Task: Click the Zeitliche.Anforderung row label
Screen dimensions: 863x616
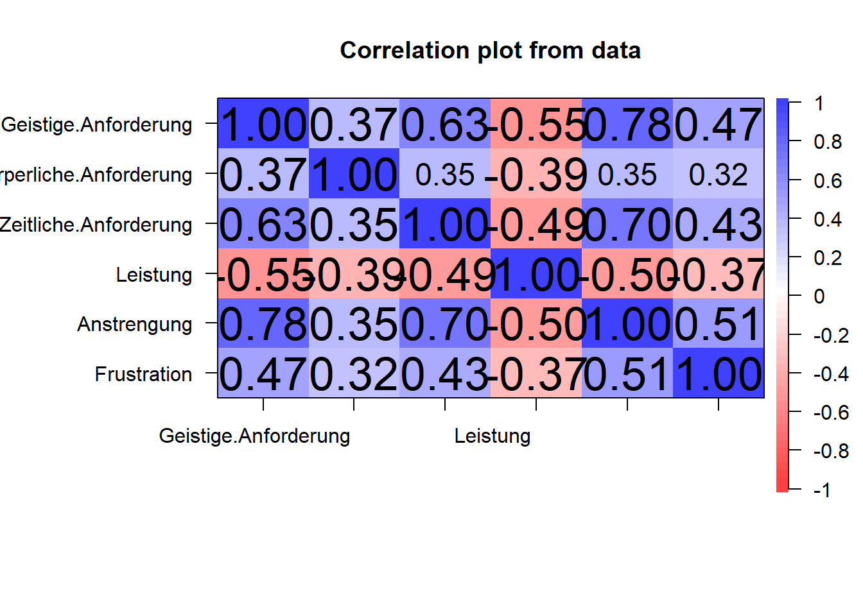Action: (96, 225)
